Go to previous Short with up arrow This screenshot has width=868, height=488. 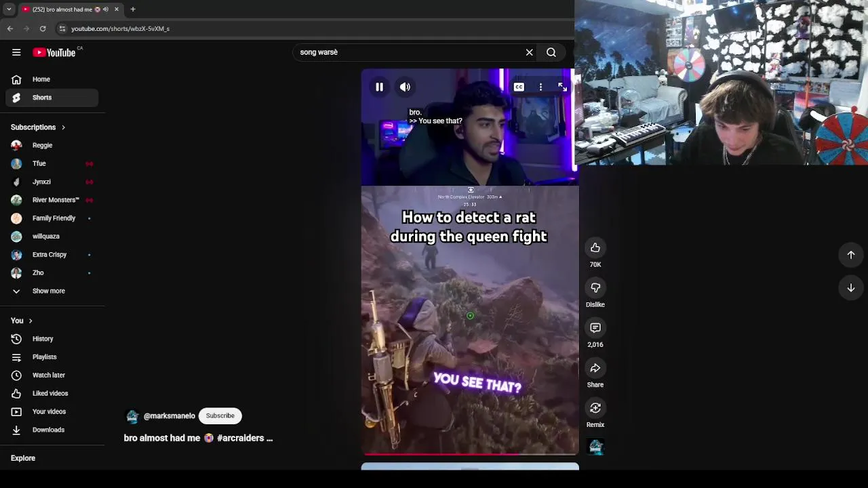(x=851, y=255)
